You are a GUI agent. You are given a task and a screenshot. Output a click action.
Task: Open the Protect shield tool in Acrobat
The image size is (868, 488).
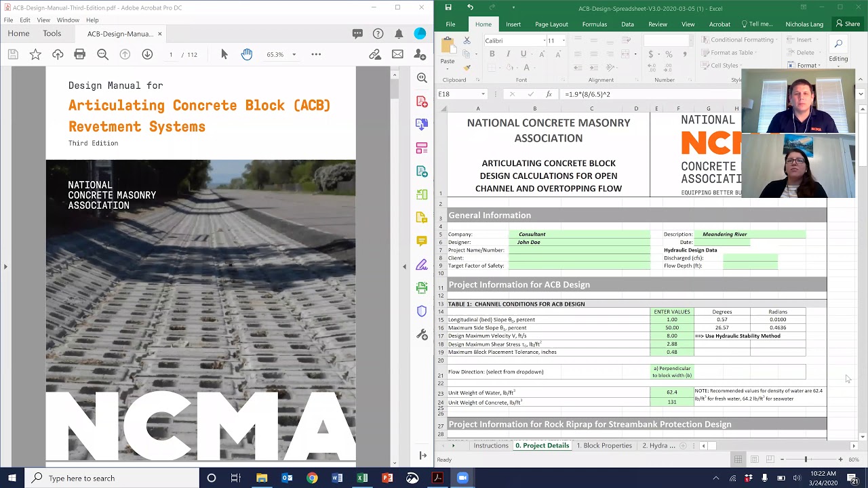(422, 311)
